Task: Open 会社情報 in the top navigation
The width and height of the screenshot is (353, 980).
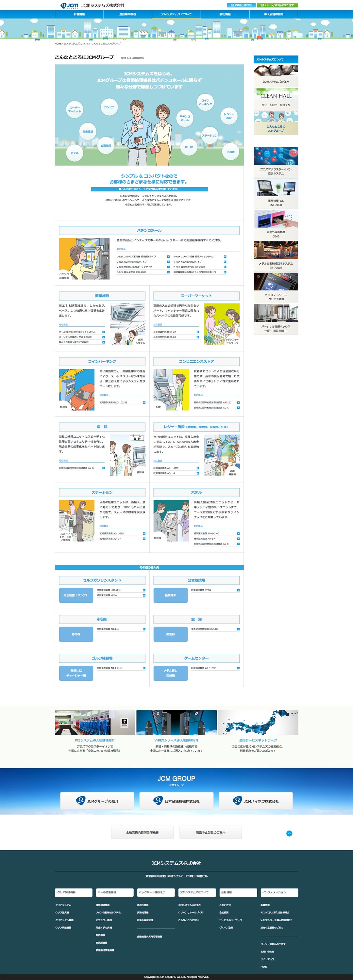Action: point(225,14)
